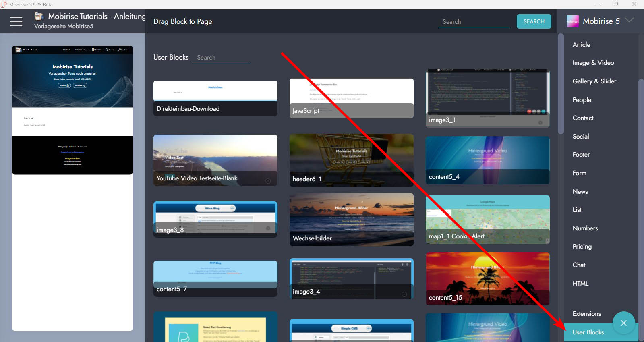Click the small circle icon on image3_1
The height and width of the screenshot is (342, 644).
[x=540, y=122]
